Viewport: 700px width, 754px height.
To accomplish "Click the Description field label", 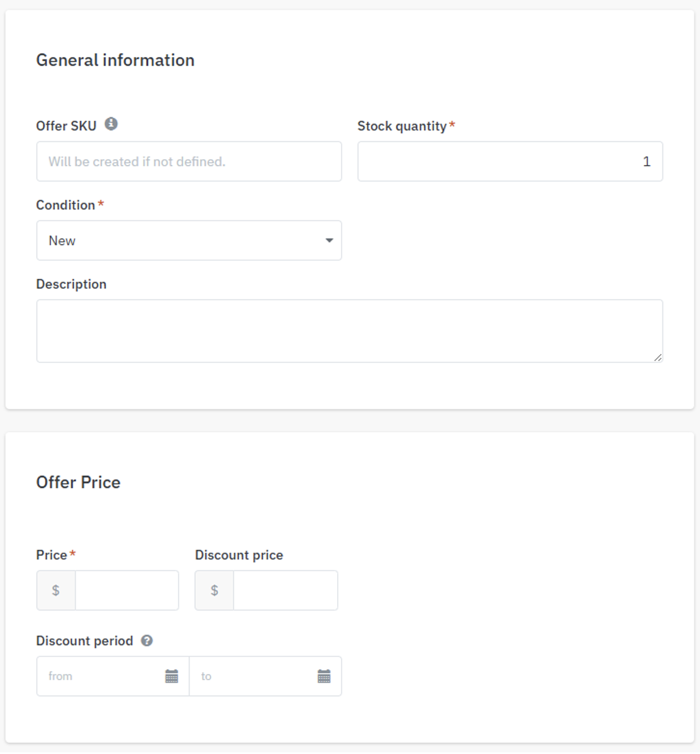I will 71,284.
